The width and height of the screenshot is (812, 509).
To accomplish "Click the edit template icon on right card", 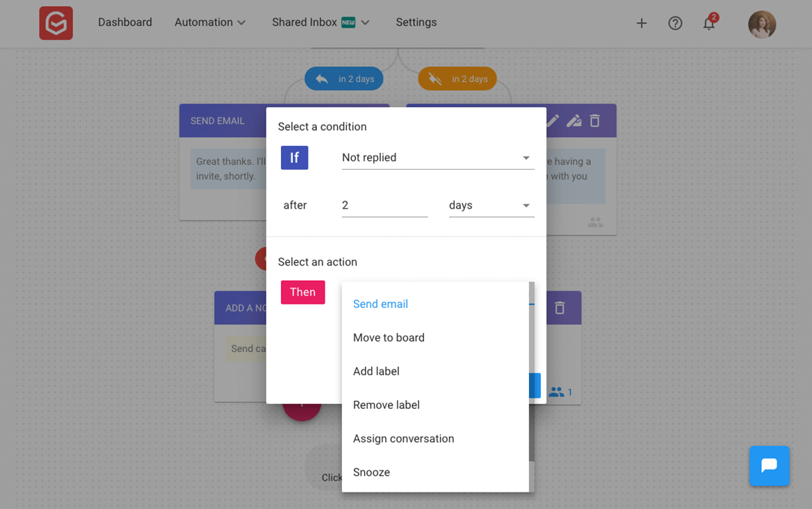I will [x=574, y=121].
